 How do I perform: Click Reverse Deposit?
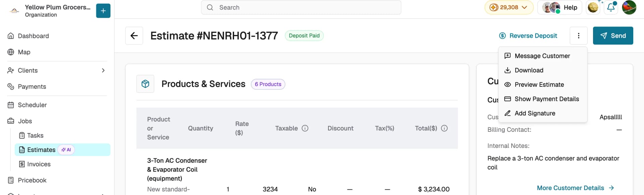click(528, 36)
